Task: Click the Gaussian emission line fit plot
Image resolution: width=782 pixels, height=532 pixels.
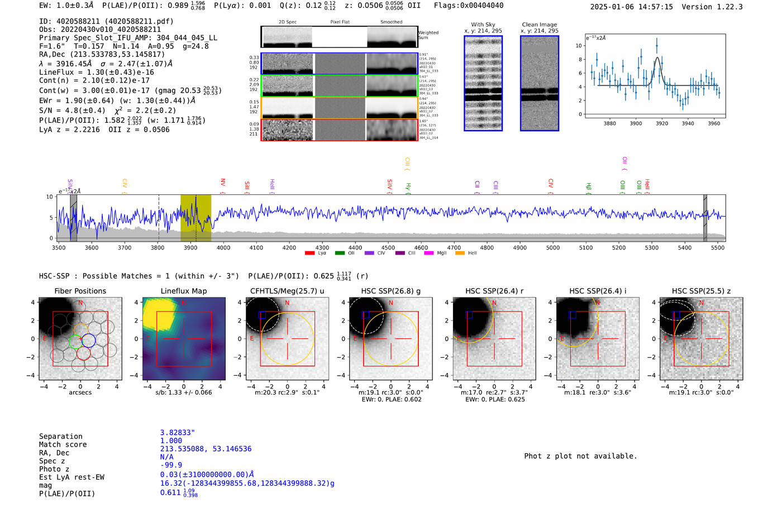Action: pyautogui.click(x=655, y=76)
